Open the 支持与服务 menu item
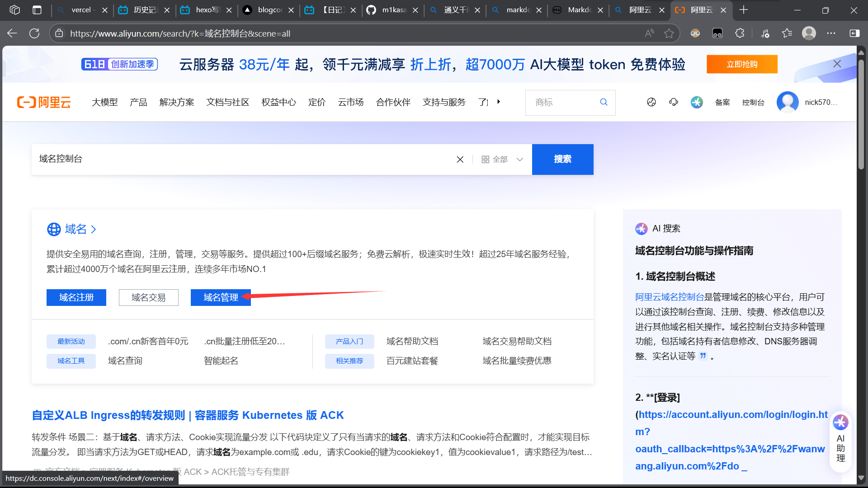Viewport: 868px width, 488px height. coord(444,102)
